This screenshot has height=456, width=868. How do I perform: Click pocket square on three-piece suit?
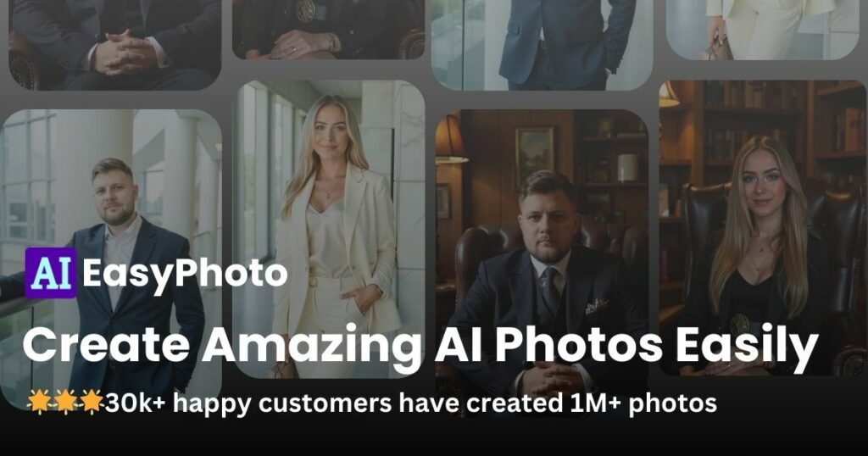point(597,305)
